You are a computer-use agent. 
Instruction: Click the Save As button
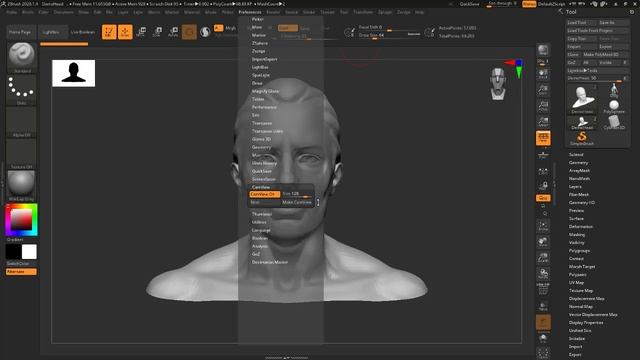[613, 22]
